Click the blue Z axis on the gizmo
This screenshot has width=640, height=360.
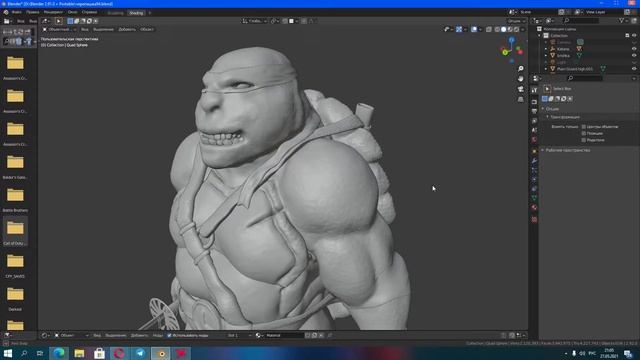click(511, 40)
